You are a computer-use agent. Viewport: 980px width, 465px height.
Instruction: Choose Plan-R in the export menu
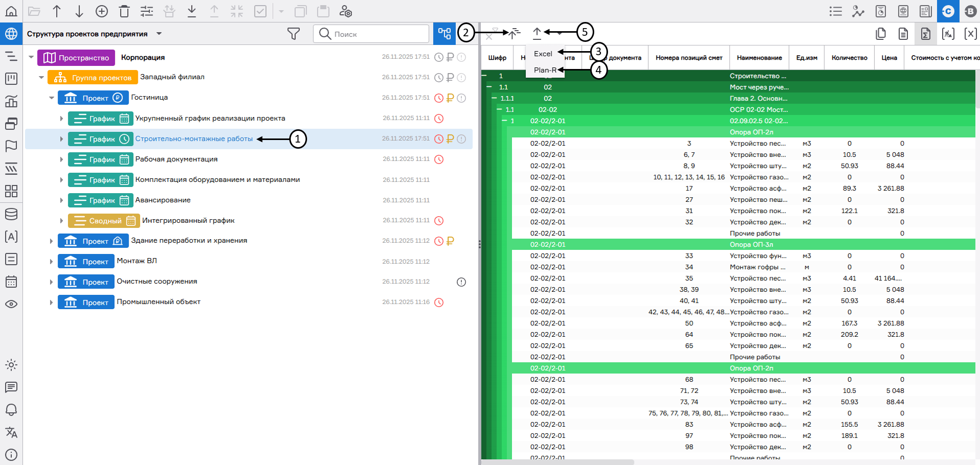[545, 70]
